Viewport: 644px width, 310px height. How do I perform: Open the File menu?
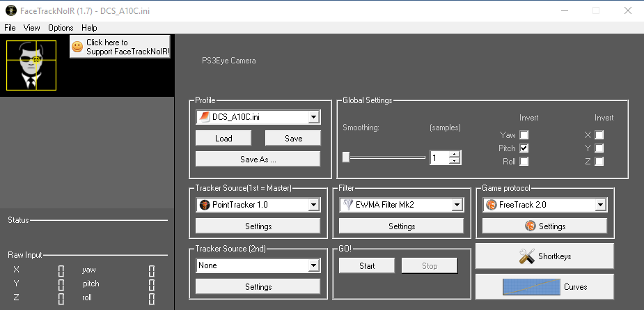click(10, 28)
